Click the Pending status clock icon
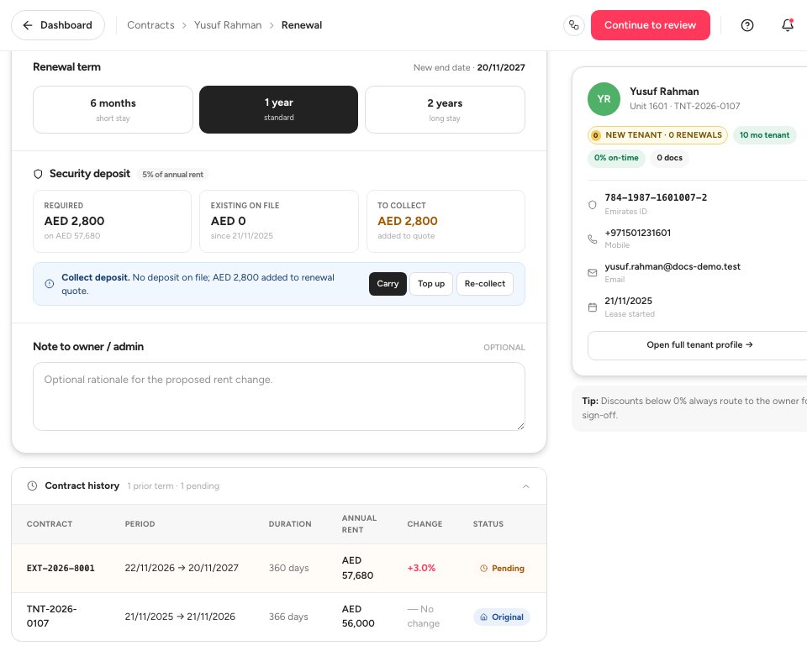This screenshot has height=672, width=807. click(x=484, y=569)
